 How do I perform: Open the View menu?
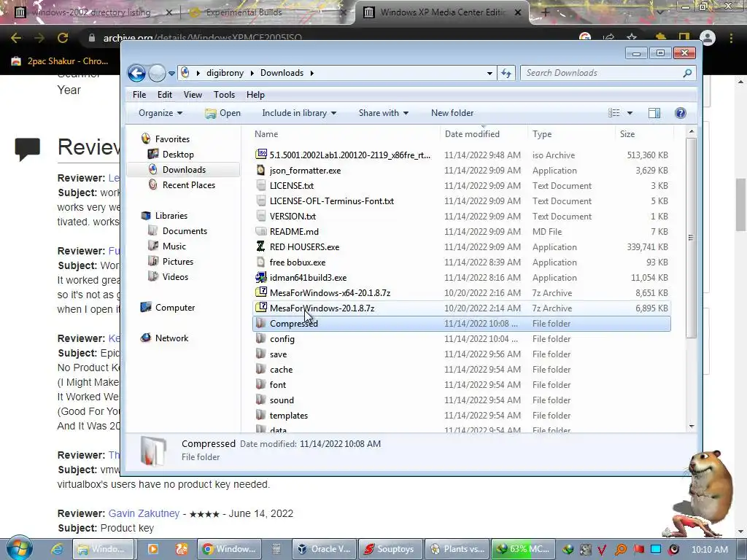pyautogui.click(x=193, y=95)
